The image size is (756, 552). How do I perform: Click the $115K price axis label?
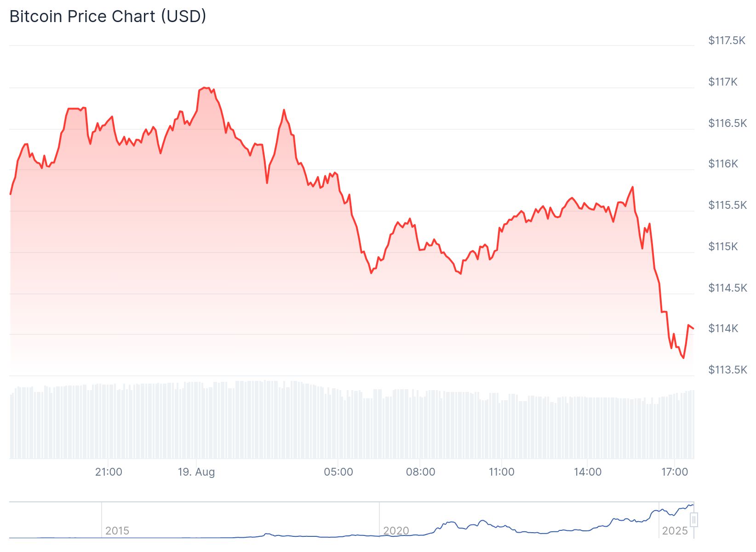pyautogui.click(x=723, y=247)
